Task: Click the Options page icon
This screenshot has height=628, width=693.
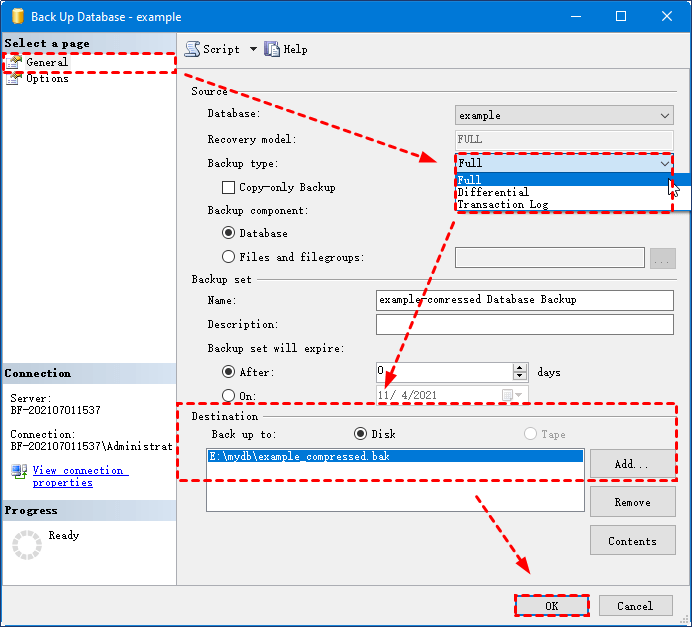Action: (x=14, y=79)
